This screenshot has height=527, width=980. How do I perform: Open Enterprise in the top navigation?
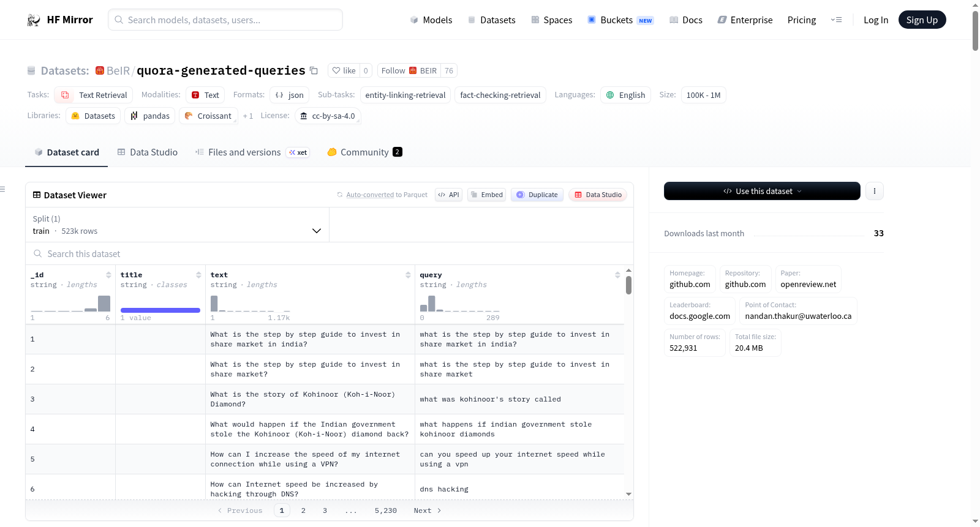click(x=745, y=20)
